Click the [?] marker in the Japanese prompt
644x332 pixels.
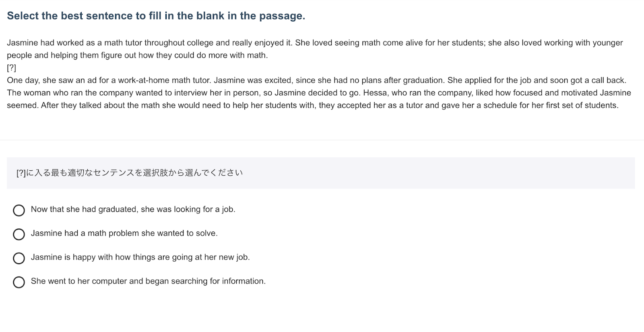pyautogui.click(x=21, y=173)
